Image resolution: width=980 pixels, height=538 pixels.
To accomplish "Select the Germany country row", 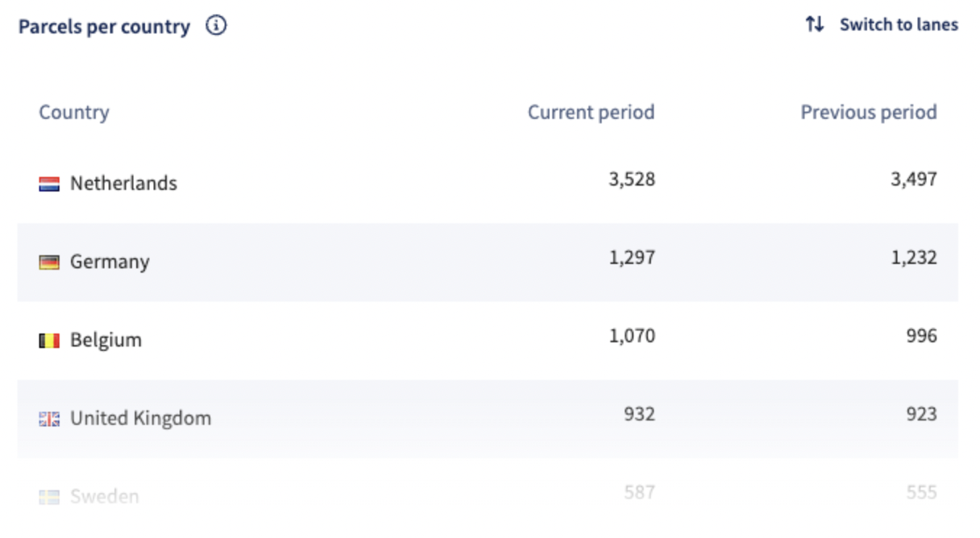I will [488, 262].
